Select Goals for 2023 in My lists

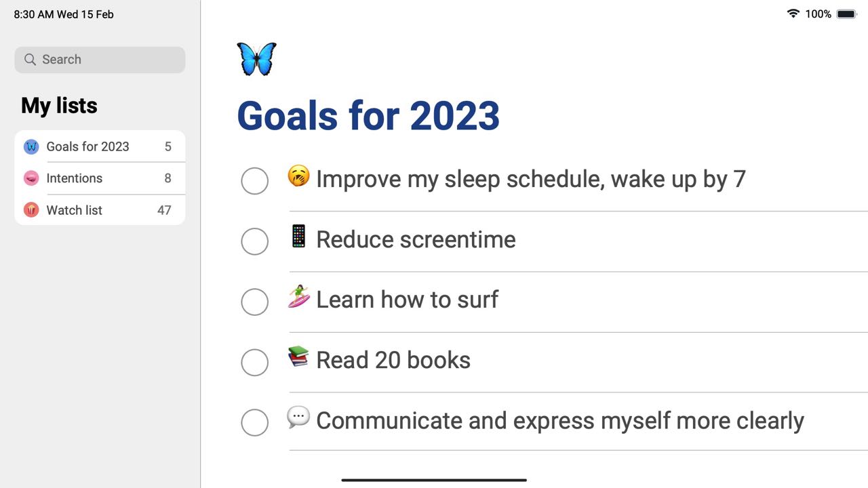click(88, 146)
